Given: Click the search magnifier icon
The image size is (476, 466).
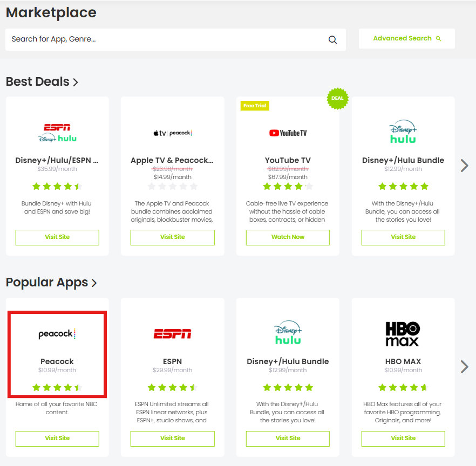Looking at the screenshot, I should [x=332, y=40].
